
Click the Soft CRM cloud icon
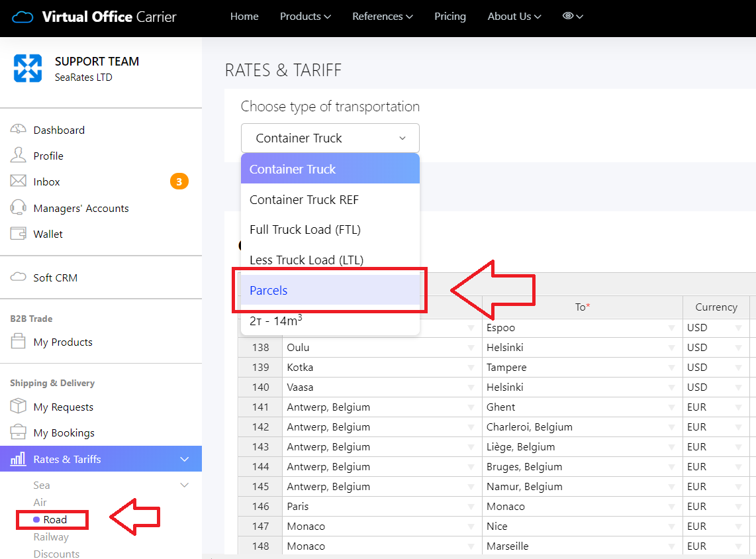click(19, 277)
